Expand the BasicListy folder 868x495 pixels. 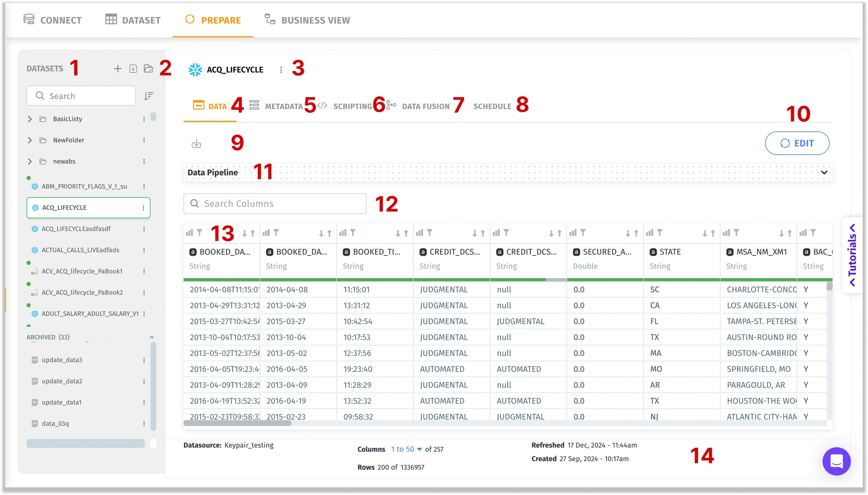30,119
